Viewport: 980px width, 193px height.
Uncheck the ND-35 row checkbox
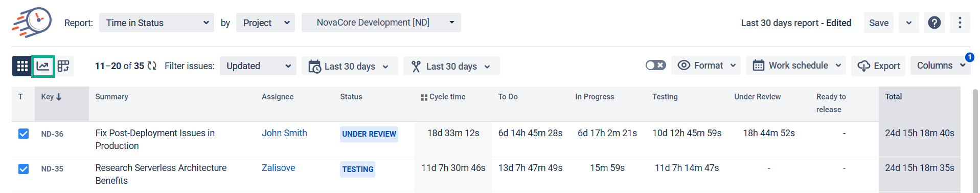[x=24, y=168]
